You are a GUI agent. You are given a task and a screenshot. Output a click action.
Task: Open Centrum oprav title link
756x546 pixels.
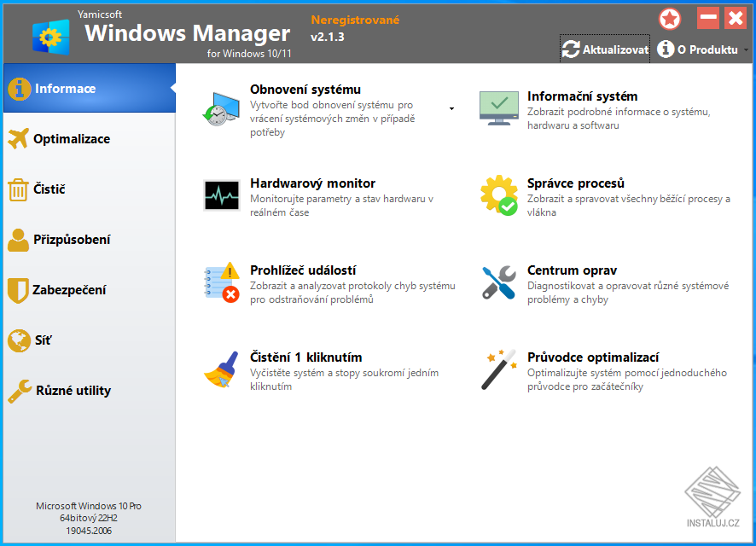(x=572, y=270)
